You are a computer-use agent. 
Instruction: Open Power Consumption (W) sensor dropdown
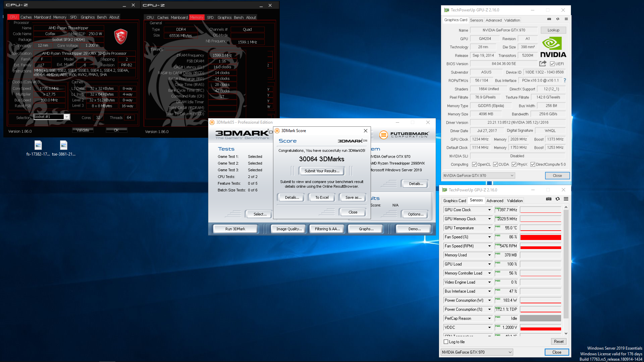tap(489, 300)
